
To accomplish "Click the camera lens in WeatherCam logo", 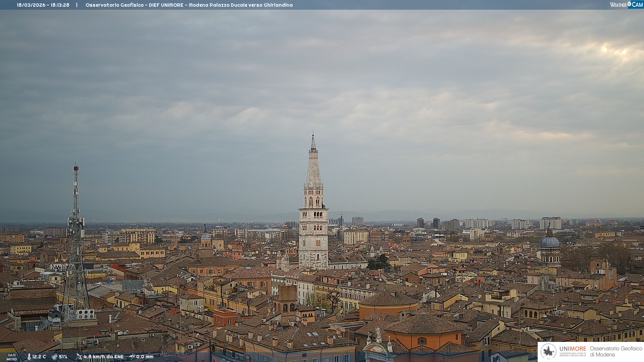I will point(629,4).
